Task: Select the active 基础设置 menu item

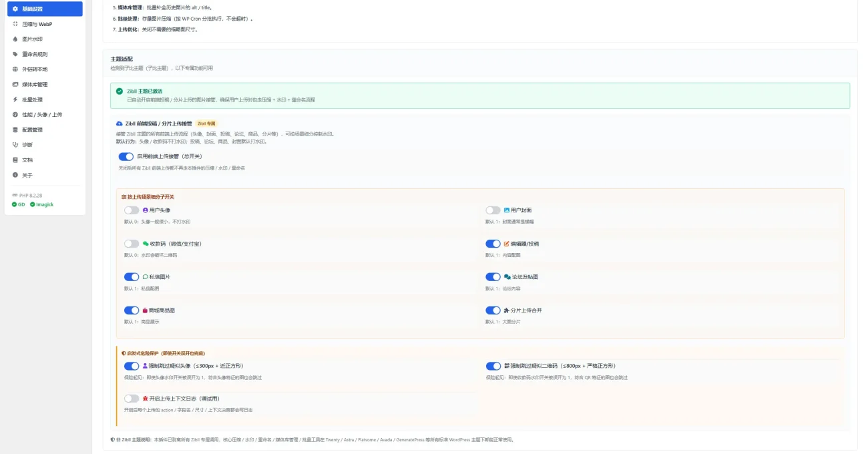Action: pos(45,9)
